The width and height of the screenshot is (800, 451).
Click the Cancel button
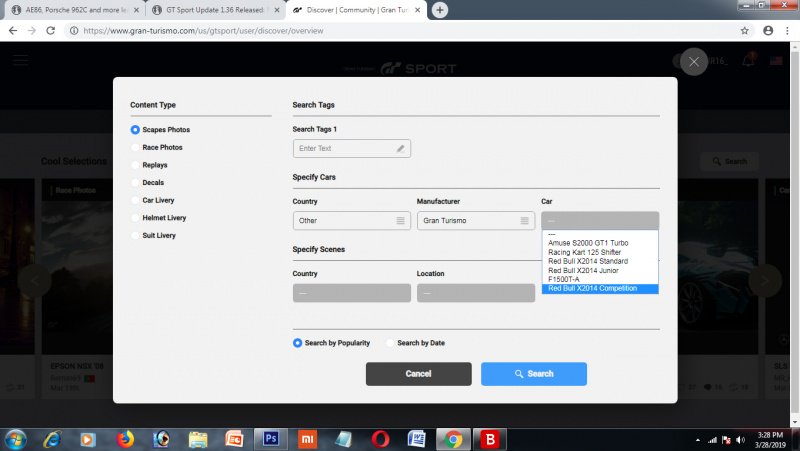click(x=418, y=374)
